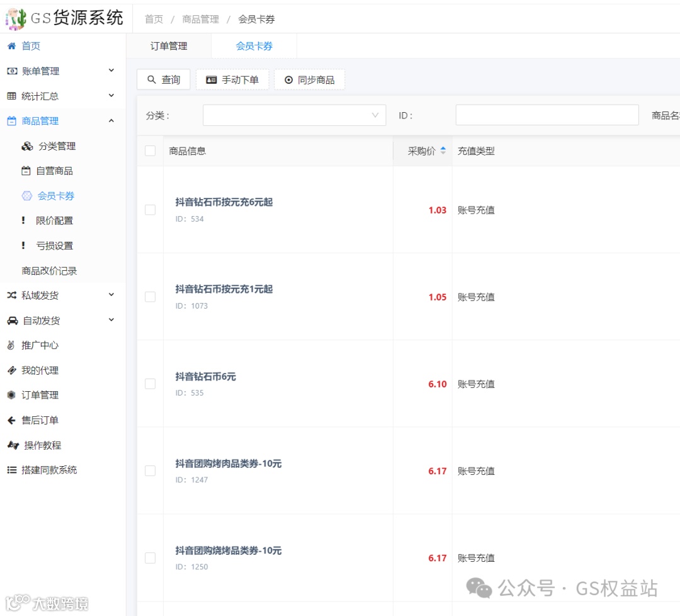Viewport: 680px width, 616px height.
Task: Click the 充值类型 column header
Action: [476, 151]
